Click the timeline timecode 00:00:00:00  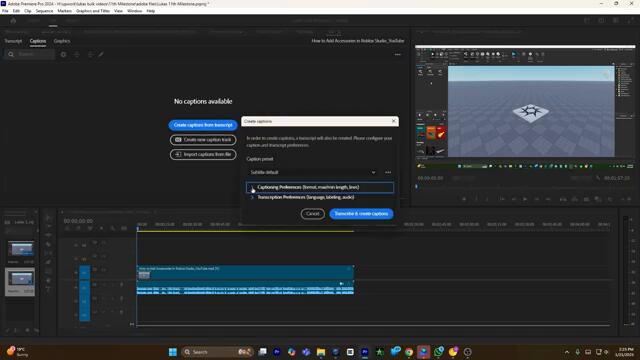pos(78,221)
